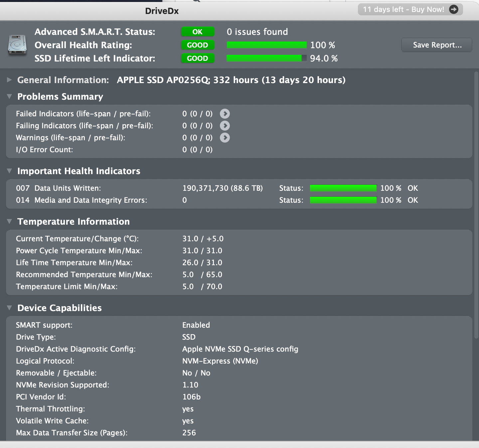
Task: Collapse the Important Health Indicators section
Action: click(9, 171)
